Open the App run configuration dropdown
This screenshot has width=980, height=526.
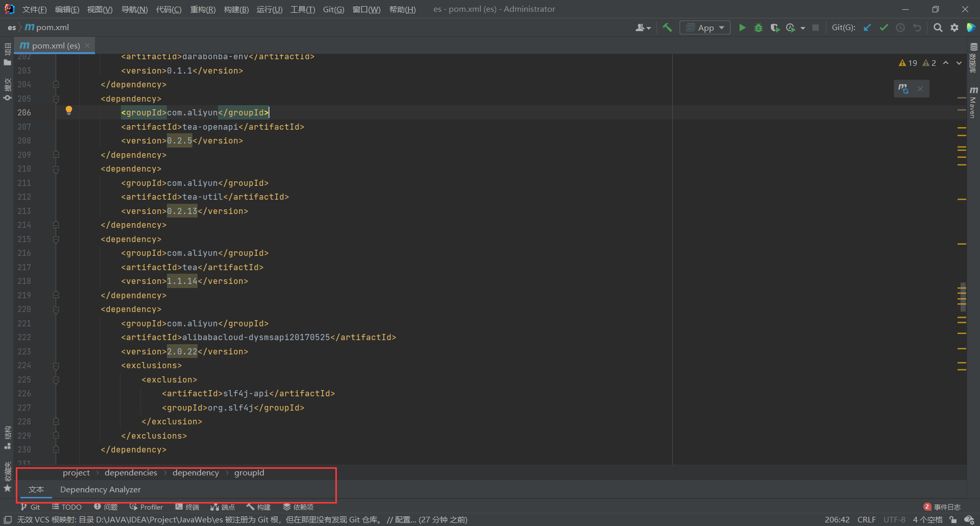[x=705, y=28]
